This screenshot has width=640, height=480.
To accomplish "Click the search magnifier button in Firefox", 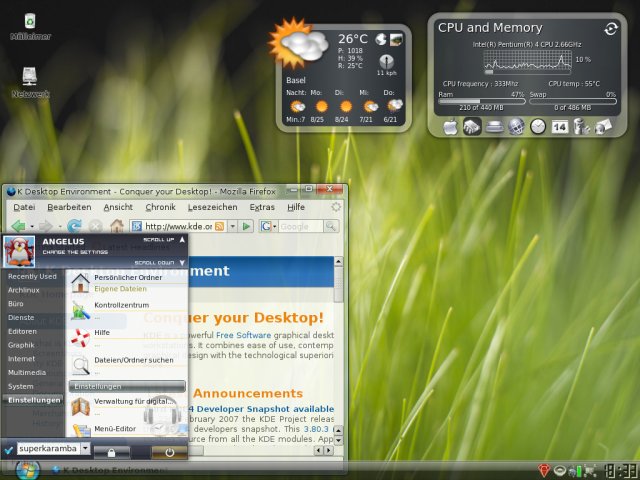I will point(331,226).
